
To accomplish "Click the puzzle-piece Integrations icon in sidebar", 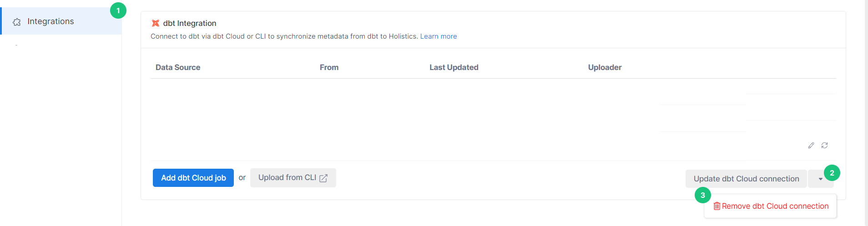I will 17,22.
